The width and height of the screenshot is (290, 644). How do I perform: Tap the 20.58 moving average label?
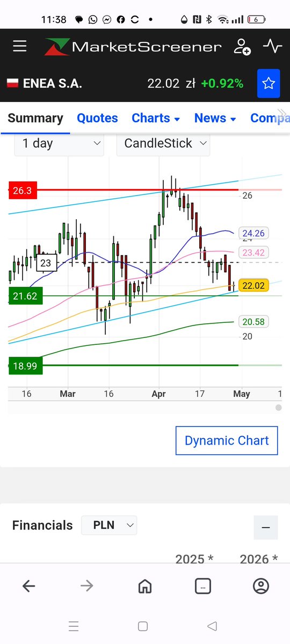[253, 322]
